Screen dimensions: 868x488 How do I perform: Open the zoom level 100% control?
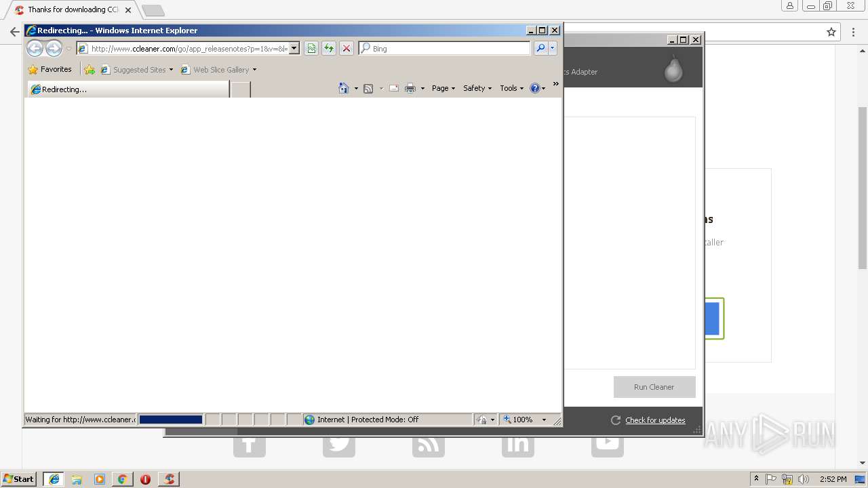pos(519,420)
